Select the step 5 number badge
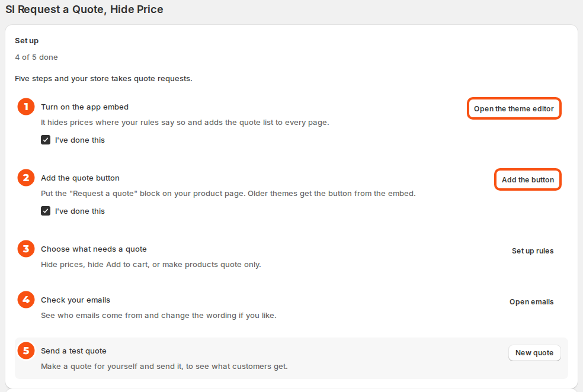 click(26, 351)
